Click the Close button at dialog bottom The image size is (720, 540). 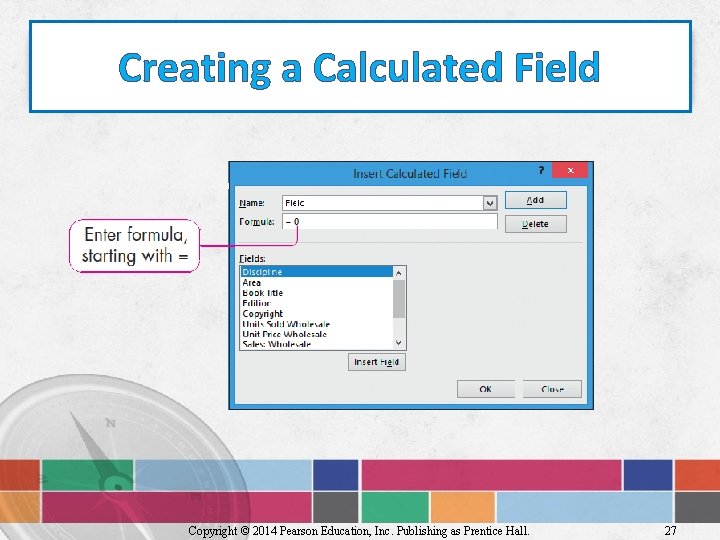(x=552, y=389)
